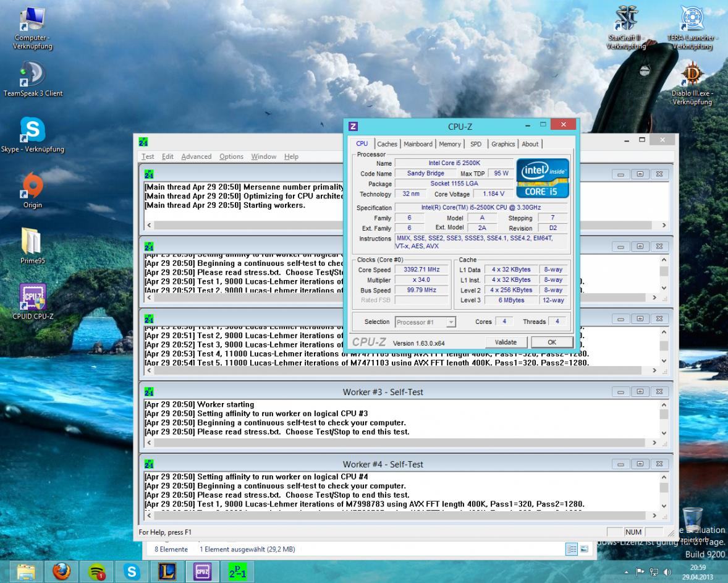This screenshot has width=728, height=583.
Task: Click Worker #4 window icon
Action: [149, 464]
